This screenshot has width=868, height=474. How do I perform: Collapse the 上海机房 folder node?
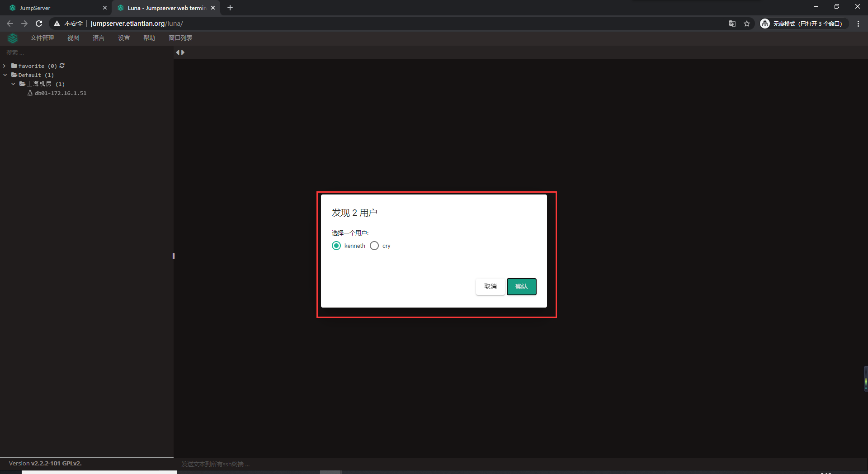click(x=13, y=84)
